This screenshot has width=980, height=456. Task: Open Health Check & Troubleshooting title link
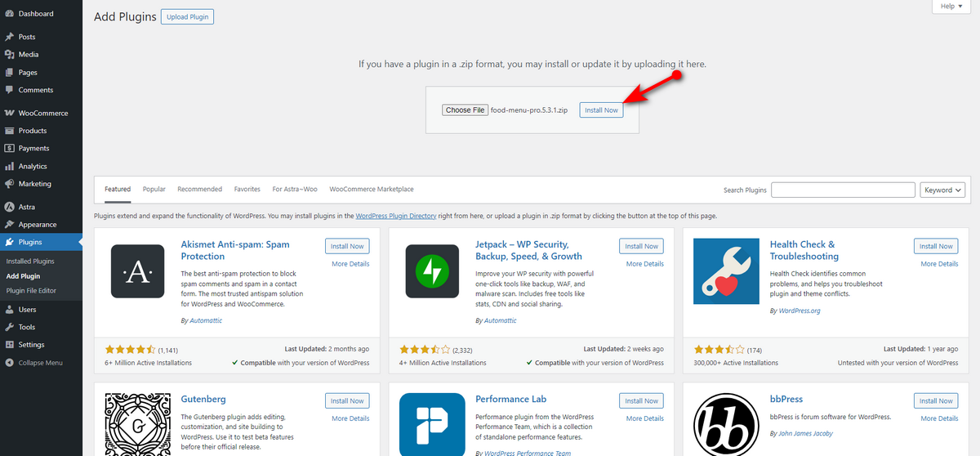coord(804,250)
